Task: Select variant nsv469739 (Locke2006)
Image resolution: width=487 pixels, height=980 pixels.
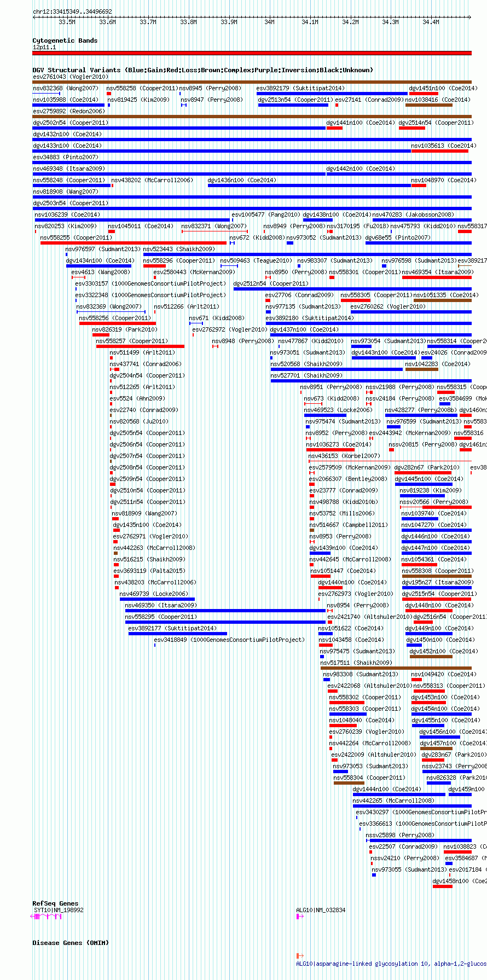Action: point(153,594)
